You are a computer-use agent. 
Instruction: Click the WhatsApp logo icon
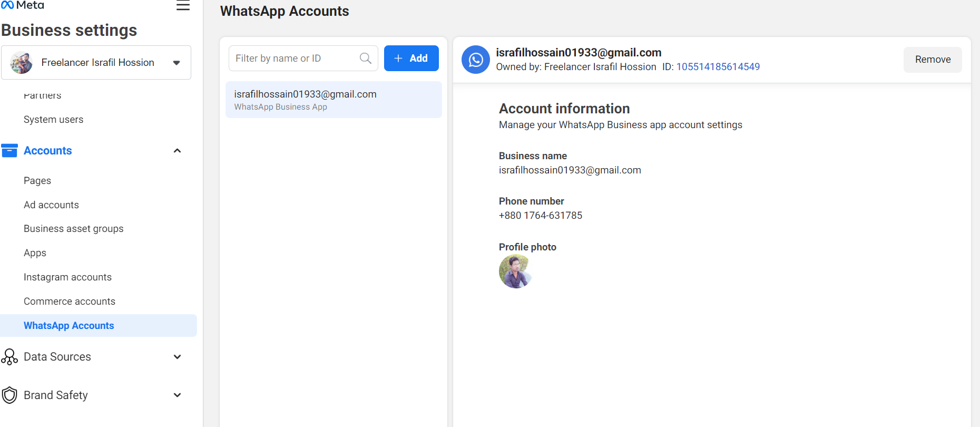476,60
